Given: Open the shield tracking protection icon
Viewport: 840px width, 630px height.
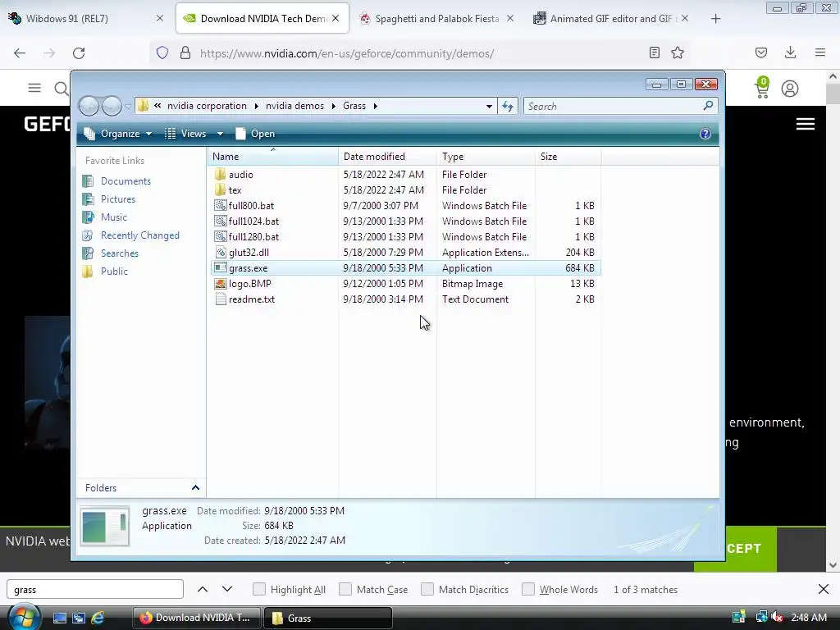Looking at the screenshot, I should 162,52.
